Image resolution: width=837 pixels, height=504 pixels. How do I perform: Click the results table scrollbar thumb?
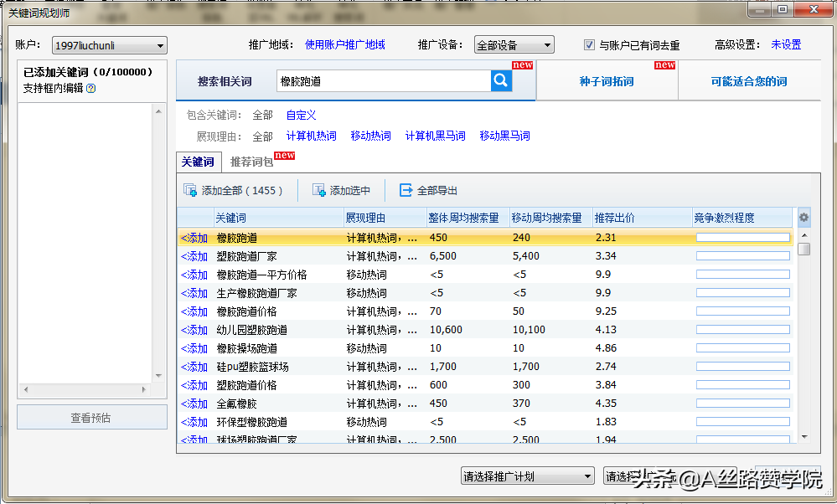click(x=803, y=249)
